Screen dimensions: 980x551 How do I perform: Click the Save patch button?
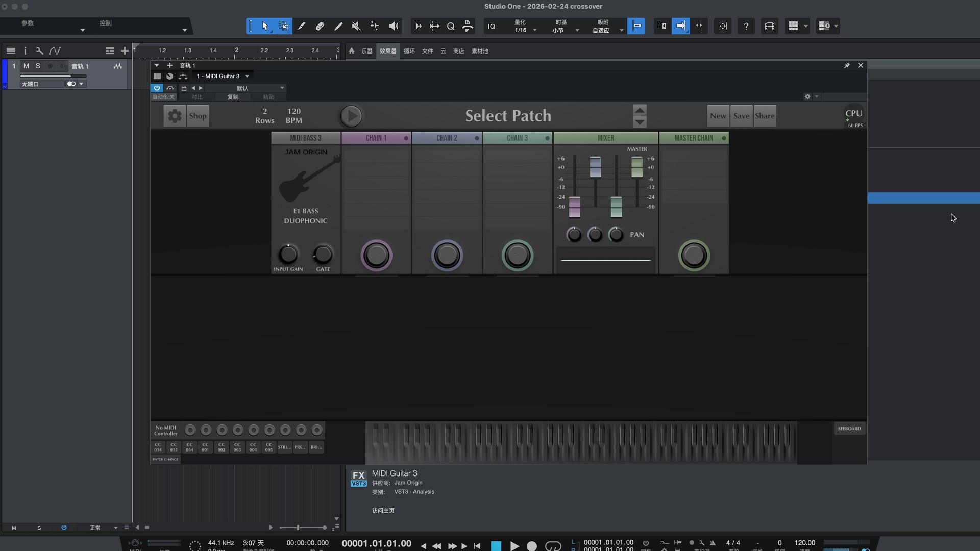(741, 116)
